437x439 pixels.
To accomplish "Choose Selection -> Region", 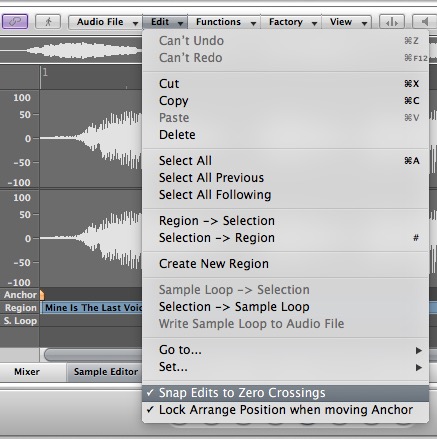I will pyautogui.click(x=285, y=238).
